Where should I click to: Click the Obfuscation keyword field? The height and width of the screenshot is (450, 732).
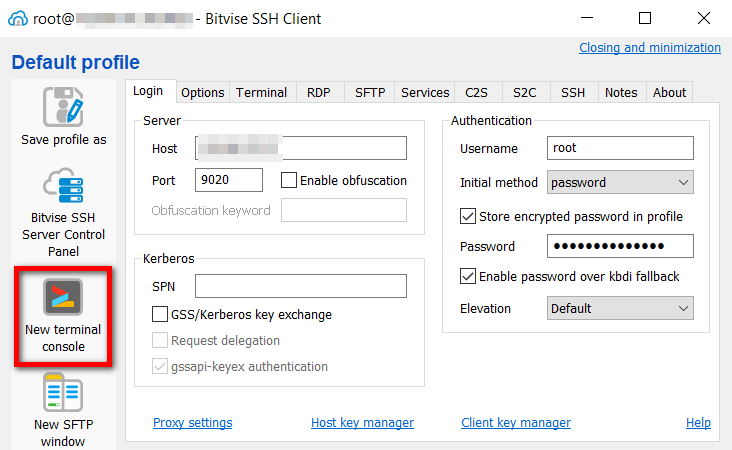click(x=344, y=210)
